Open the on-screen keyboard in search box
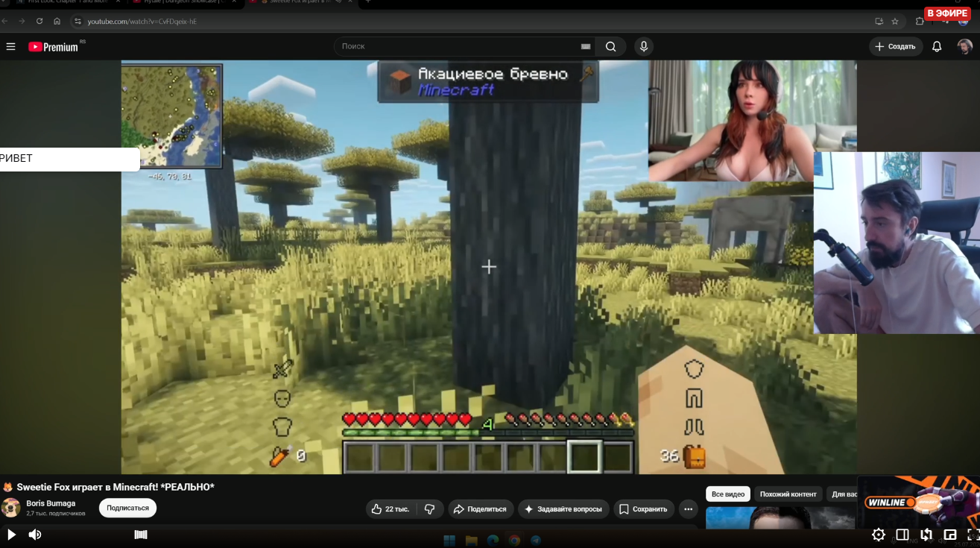 point(586,46)
